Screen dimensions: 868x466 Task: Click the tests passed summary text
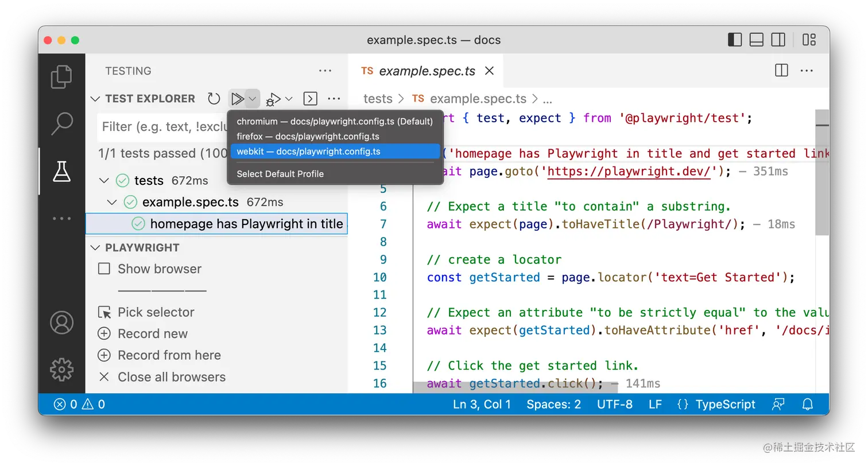163,153
